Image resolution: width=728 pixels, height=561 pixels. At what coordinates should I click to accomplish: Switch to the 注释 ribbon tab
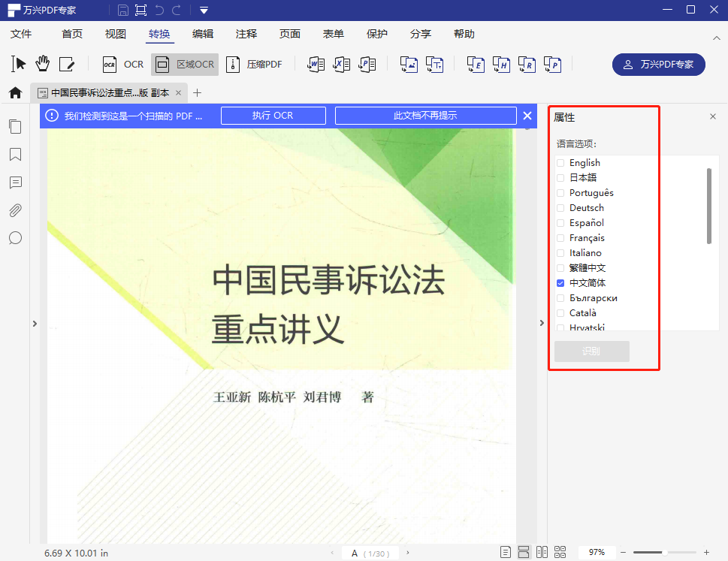point(245,34)
